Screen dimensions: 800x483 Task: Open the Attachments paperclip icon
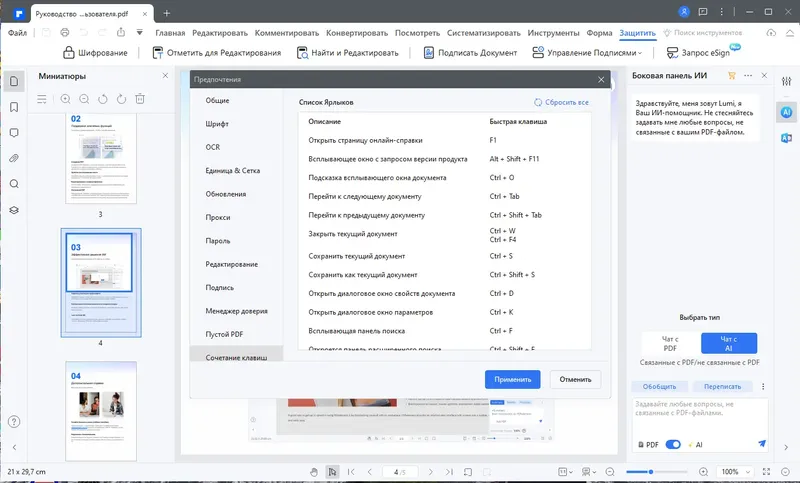tap(14, 158)
